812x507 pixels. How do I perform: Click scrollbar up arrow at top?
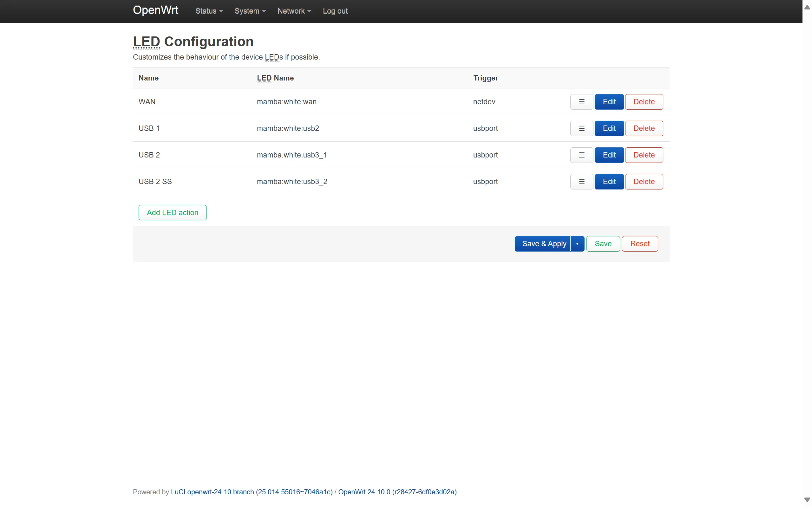click(x=807, y=7)
